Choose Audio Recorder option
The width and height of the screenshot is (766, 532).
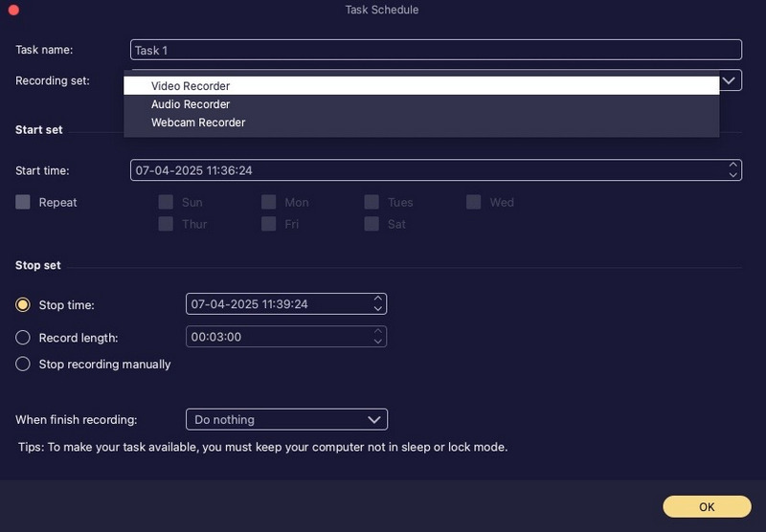(191, 104)
